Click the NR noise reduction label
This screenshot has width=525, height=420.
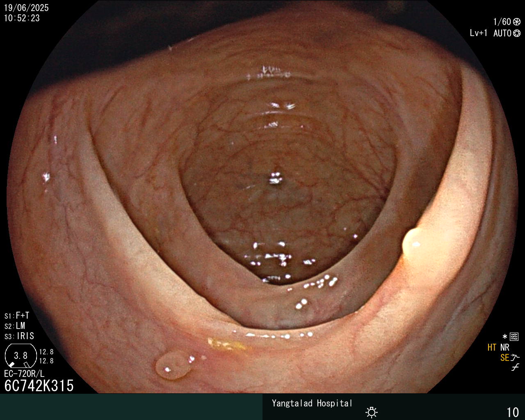[x=505, y=347]
